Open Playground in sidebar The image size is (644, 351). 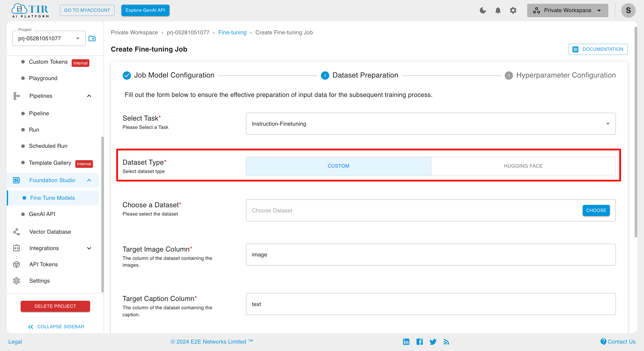43,78
